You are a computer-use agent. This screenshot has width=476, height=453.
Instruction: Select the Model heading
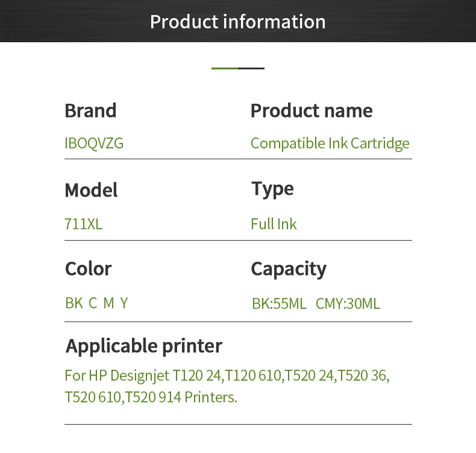tap(91, 190)
